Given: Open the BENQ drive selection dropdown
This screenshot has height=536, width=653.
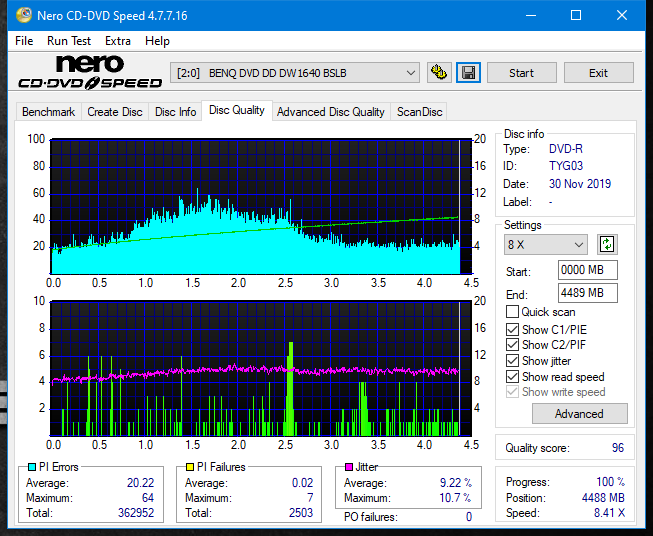Looking at the screenshot, I should pyautogui.click(x=295, y=73).
